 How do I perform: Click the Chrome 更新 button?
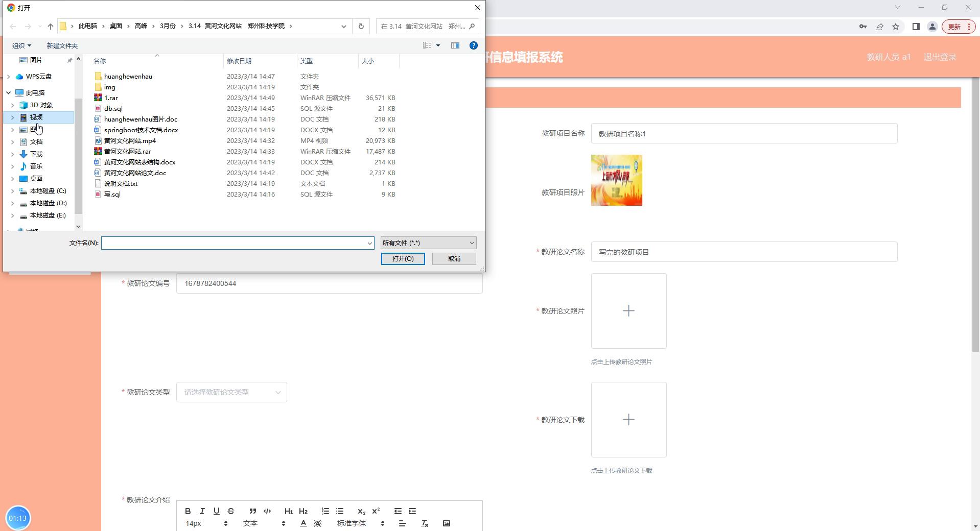click(959, 27)
